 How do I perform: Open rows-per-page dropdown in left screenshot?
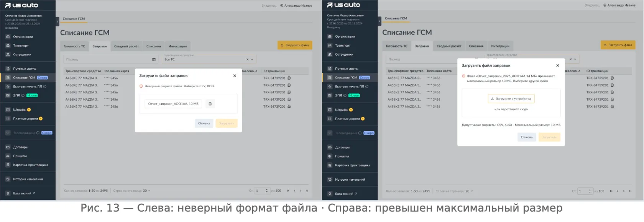coord(147,191)
